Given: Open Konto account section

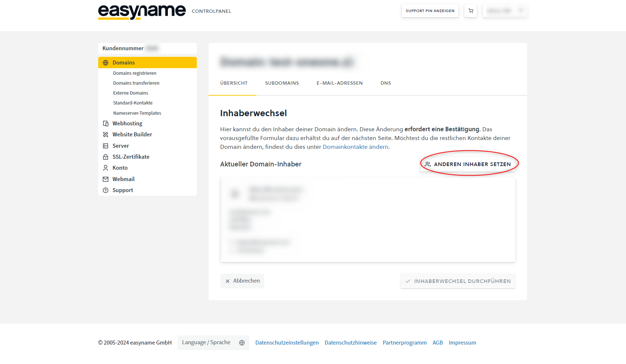Looking at the screenshot, I should [x=120, y=168].
